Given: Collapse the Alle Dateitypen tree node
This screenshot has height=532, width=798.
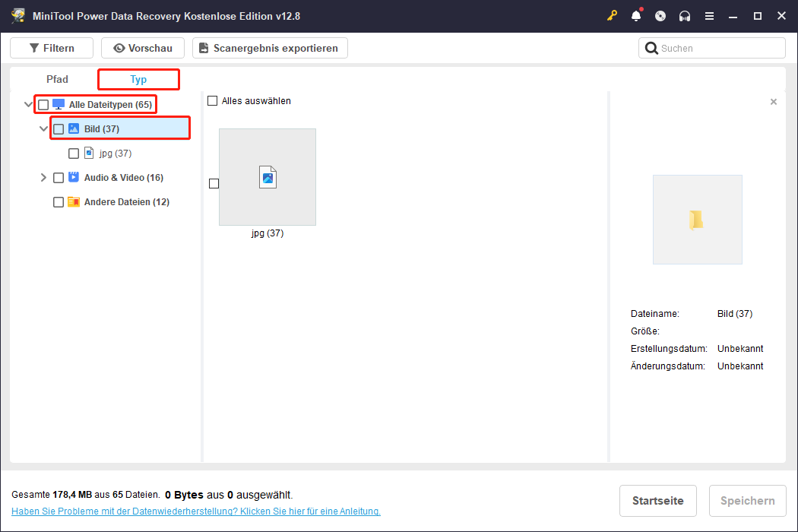Looking at the screenshot, I should (29, 104).
